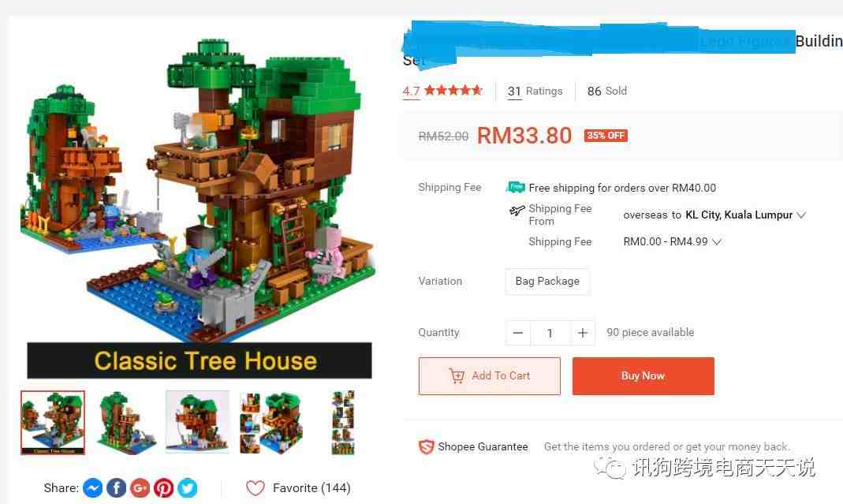843x504 pixels.
Task: Share product on Google Plus icon
Action: pyautogui.click(x=140, y=488)
